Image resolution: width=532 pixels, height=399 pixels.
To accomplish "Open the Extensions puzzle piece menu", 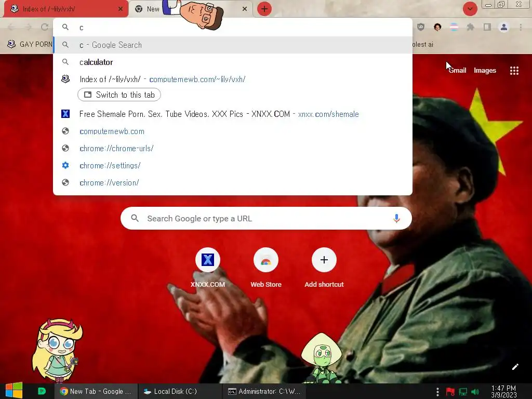I will click(x=471, y=27).
